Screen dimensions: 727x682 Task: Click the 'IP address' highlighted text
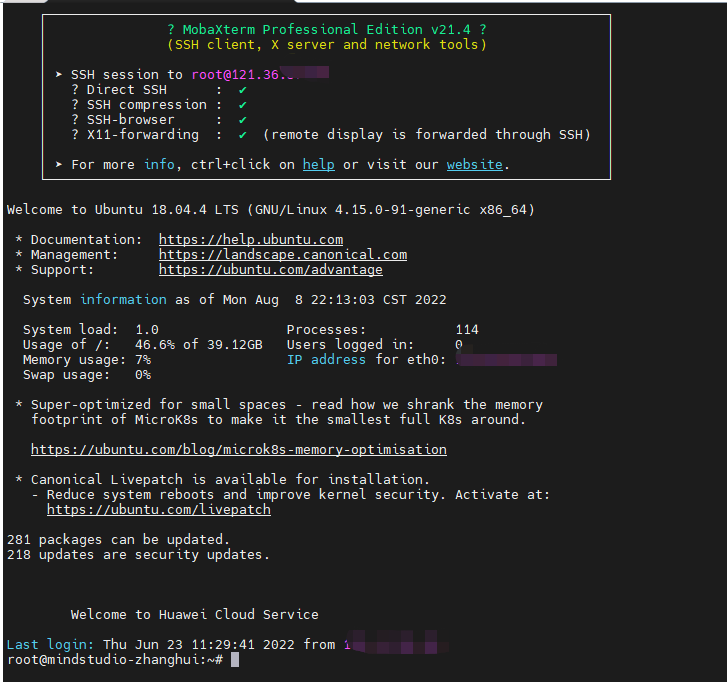[x=326, y=360]
